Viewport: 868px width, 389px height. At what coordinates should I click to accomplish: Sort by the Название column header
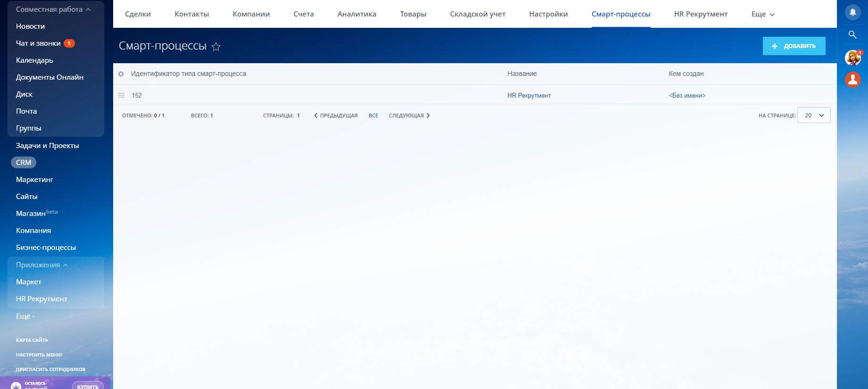522,74
